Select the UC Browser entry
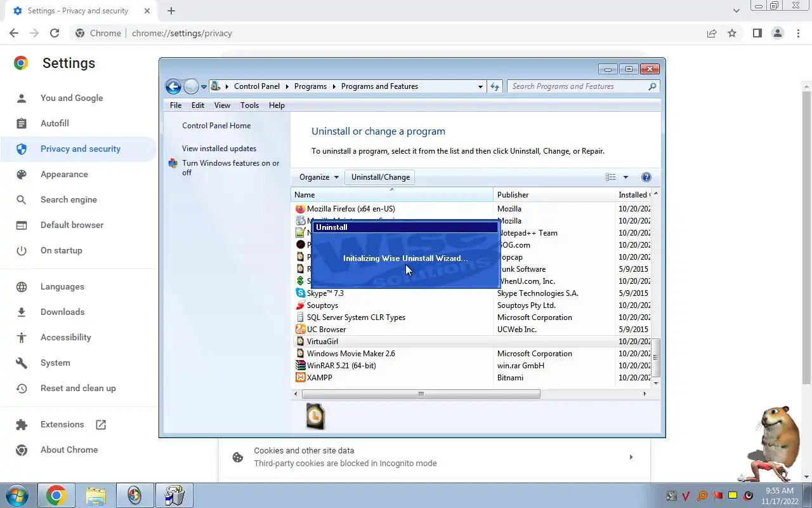 tap(326, 330)
